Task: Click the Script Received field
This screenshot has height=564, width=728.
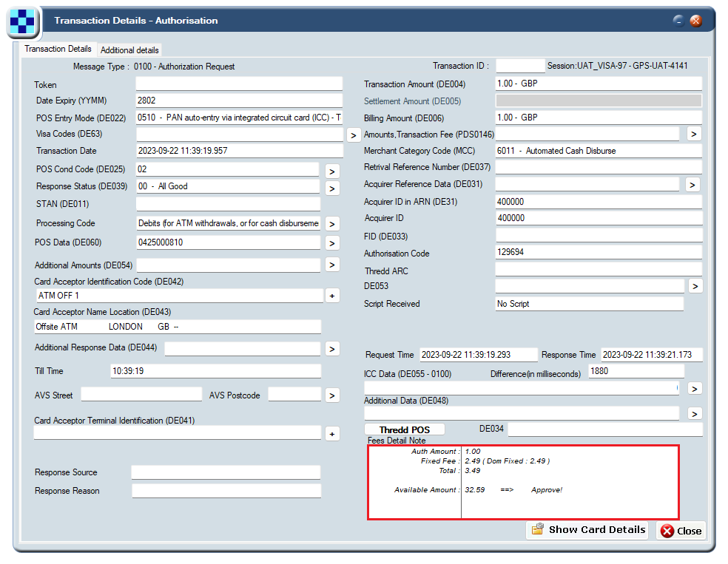Action: [590, 304]
